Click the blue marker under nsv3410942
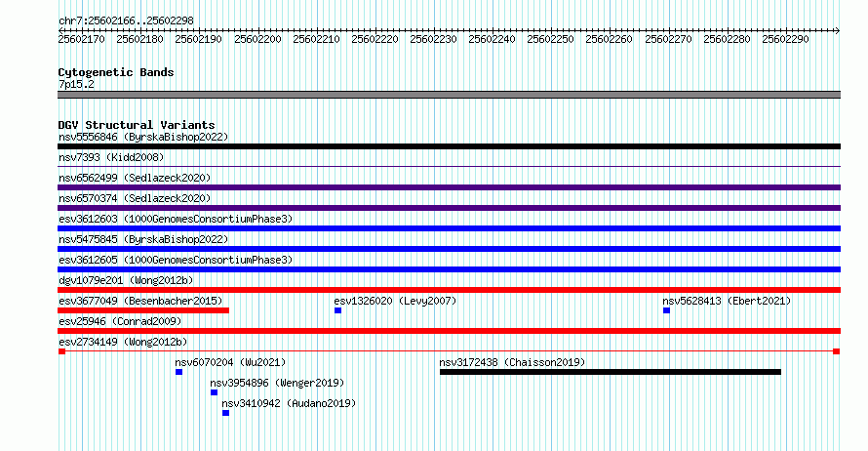 [x=226, y=413]
